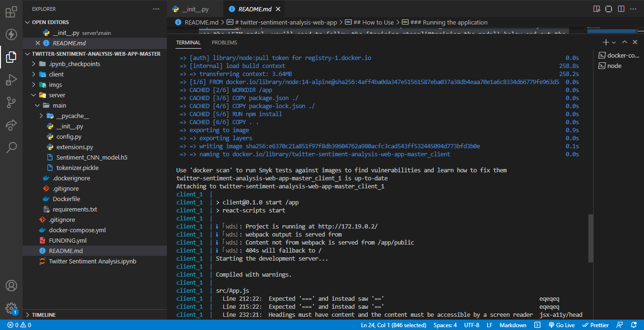This screenshot has height=330, width=644.
Task: Open tokenizer.pickle file
Action: (x=94, y=168)
